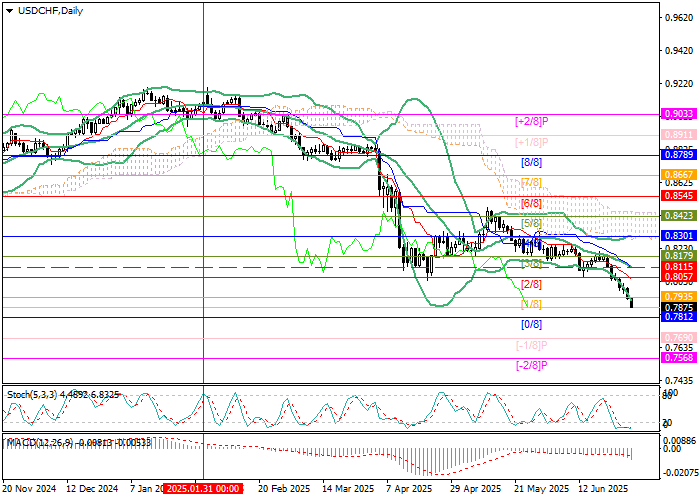Click the magenta 0.7568 price tag

point(677,357)
